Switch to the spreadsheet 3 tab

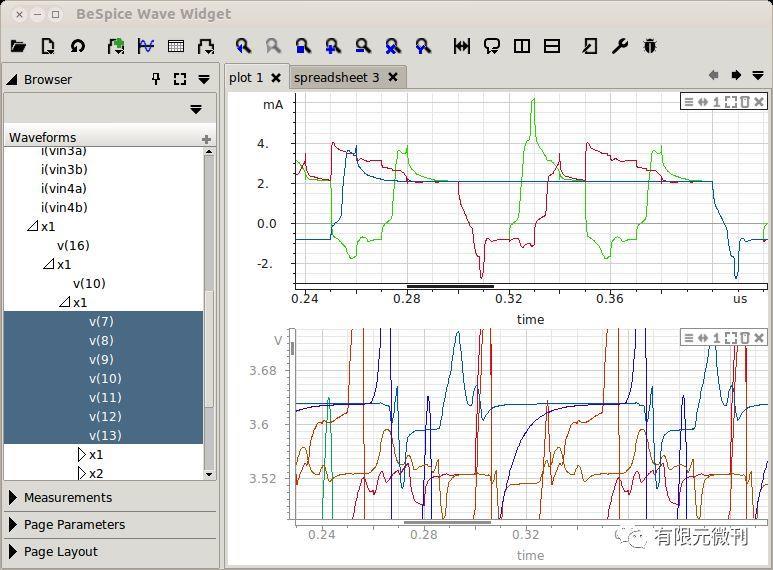point(337,77)
